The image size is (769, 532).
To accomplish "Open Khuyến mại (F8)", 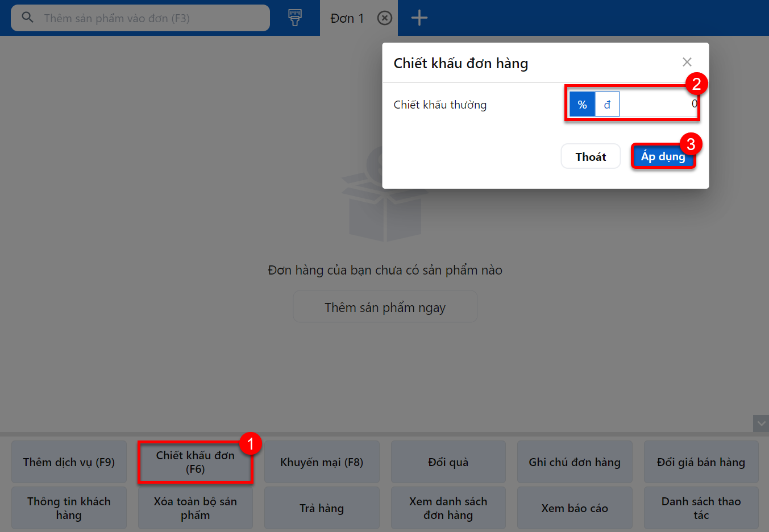I will (322, 462).
